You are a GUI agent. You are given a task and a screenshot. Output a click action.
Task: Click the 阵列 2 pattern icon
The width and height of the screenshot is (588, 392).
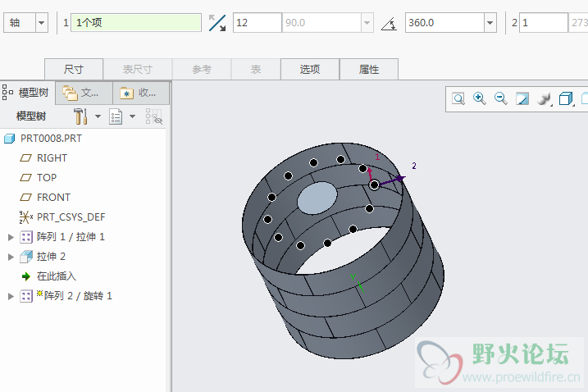click(x=26, y=296)
